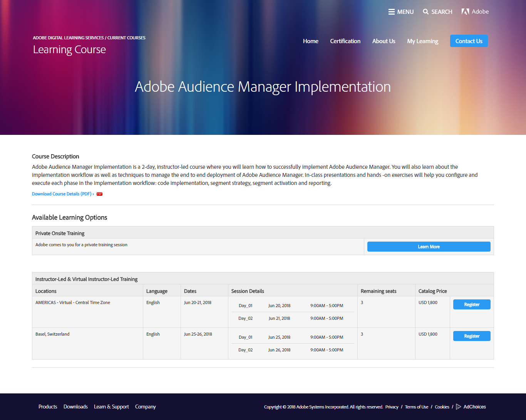The height and width of the screenshot is (420, 526).
Task: Open the Cookies footer link
Action: tap(442, 407)
